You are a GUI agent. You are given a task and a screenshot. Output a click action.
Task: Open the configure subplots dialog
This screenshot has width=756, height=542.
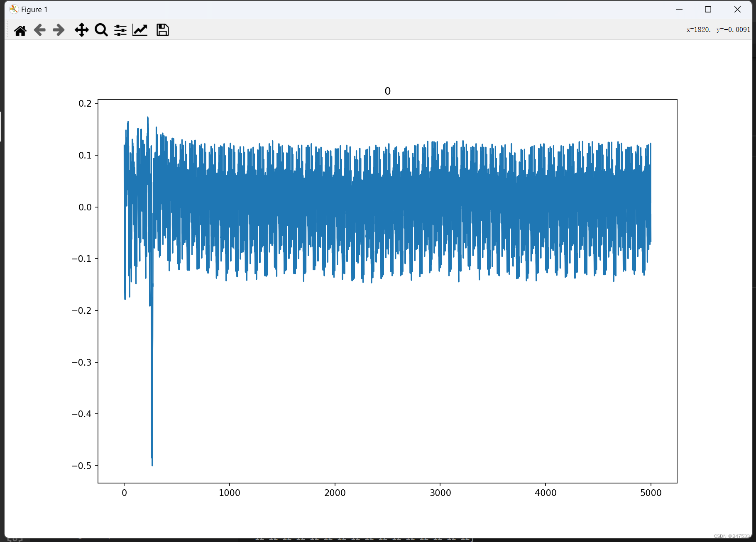coord(120,30)
